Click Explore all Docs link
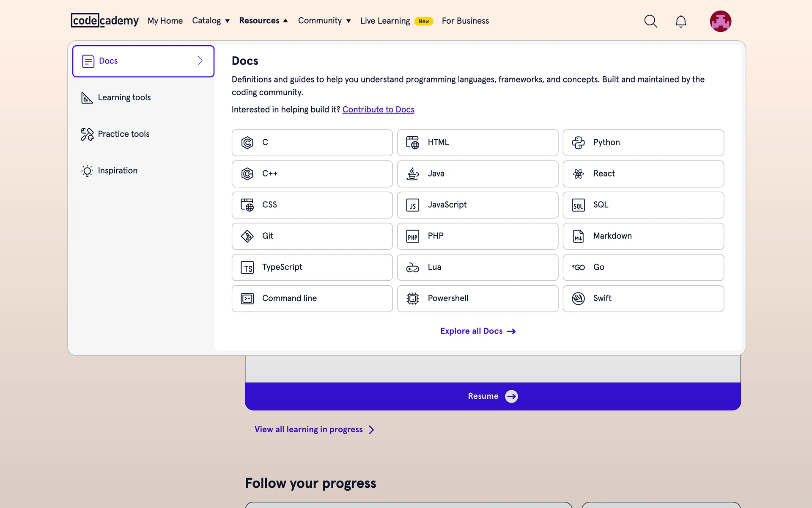Image resolution: width=812 pixels, height=508 pixels. pyautogui.click(x=477, y=331)
